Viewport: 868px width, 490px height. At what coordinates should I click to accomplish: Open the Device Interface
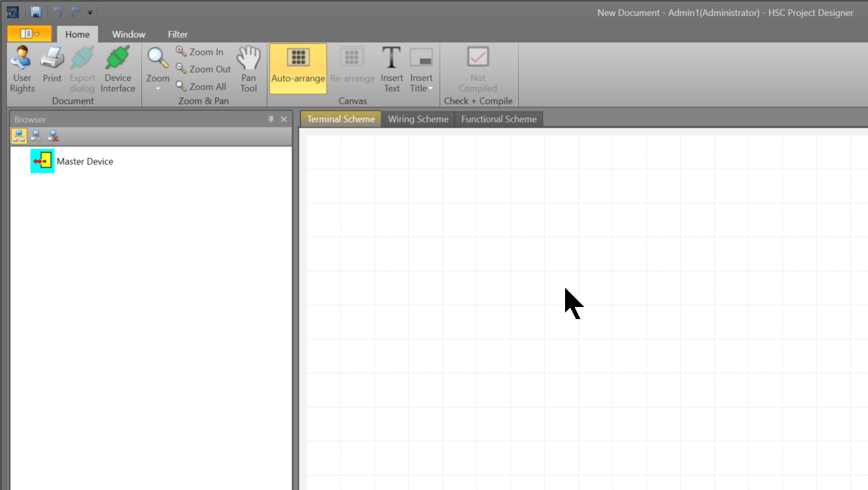[118, 70]
